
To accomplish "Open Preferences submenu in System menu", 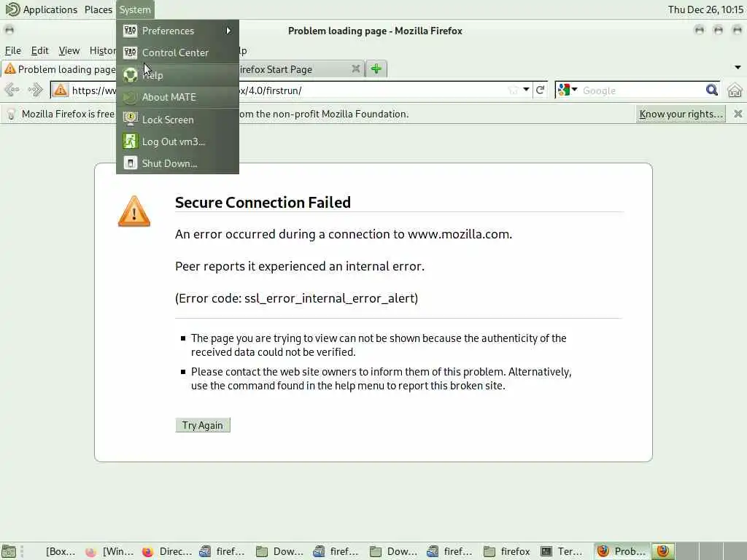I will click(177, 31).
